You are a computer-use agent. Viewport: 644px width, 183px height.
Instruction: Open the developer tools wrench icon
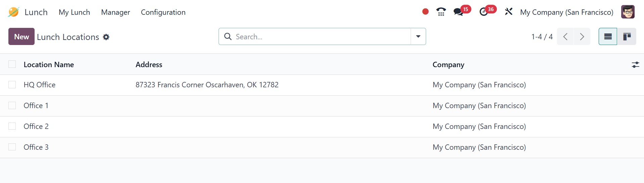point(508,12)
